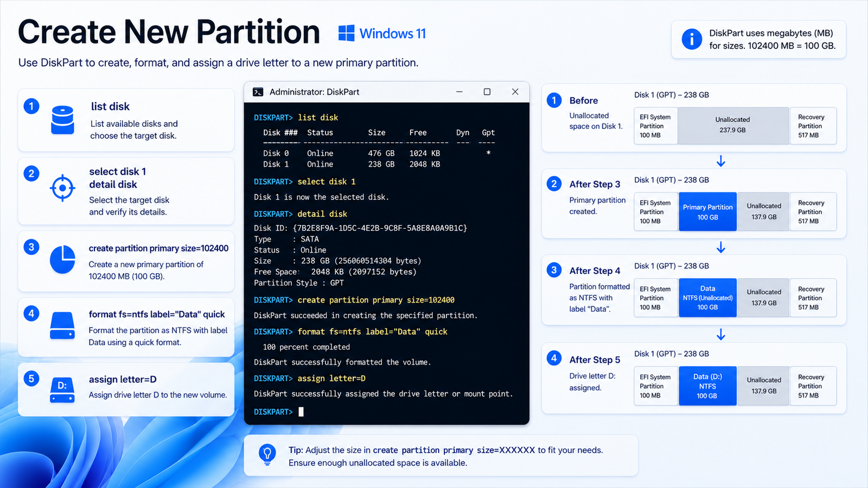Select EFI System Partition in After Step 4 row
868x488 pixels.
(655, 298)
